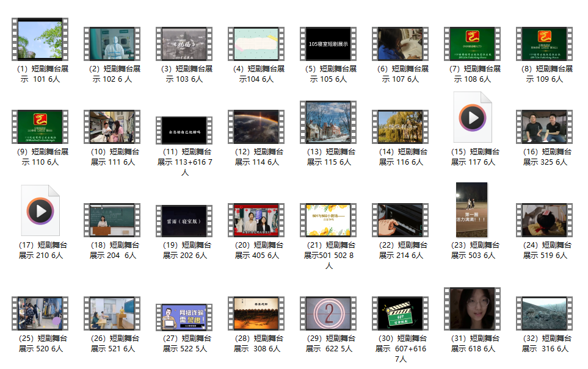Screen dimensions: 588x369
Task: Click the two seated men thumbnail of video (16) 325
Action: (x=544, y=127)
